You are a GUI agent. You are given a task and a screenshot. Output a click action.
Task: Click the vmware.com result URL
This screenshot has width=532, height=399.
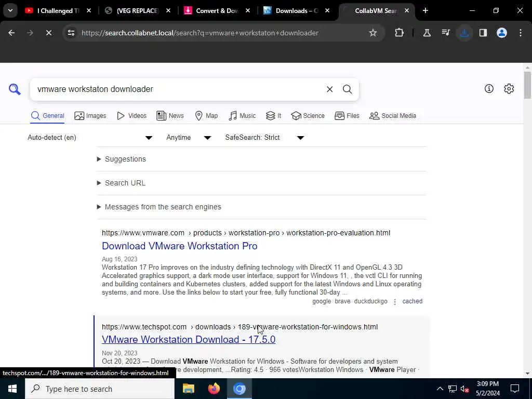[246, 233]
